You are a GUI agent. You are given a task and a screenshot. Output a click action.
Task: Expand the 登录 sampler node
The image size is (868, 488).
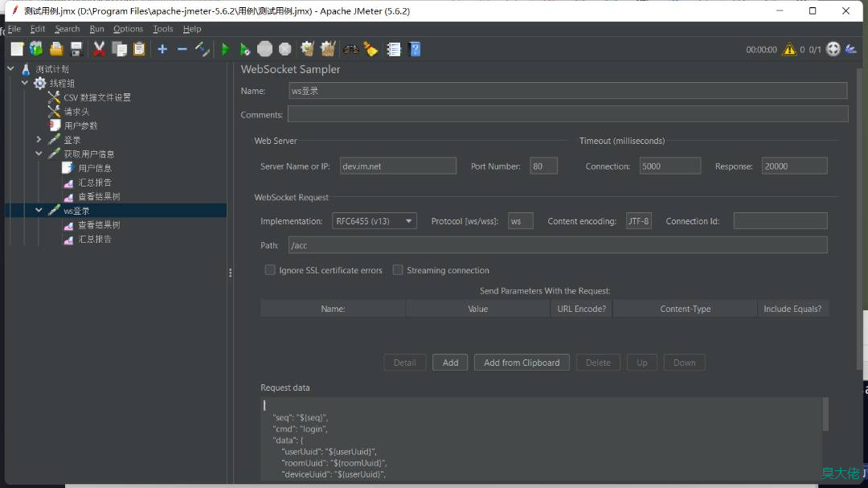[x=39, y=140]
